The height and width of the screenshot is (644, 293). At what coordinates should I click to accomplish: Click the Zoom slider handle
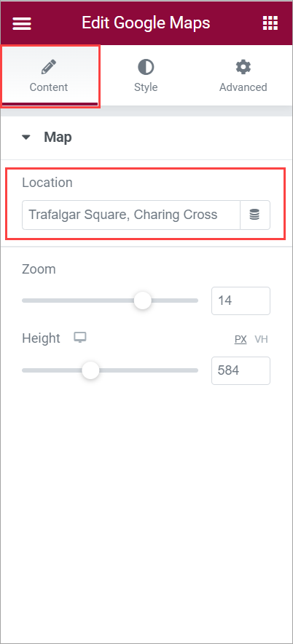pos(143,301)
